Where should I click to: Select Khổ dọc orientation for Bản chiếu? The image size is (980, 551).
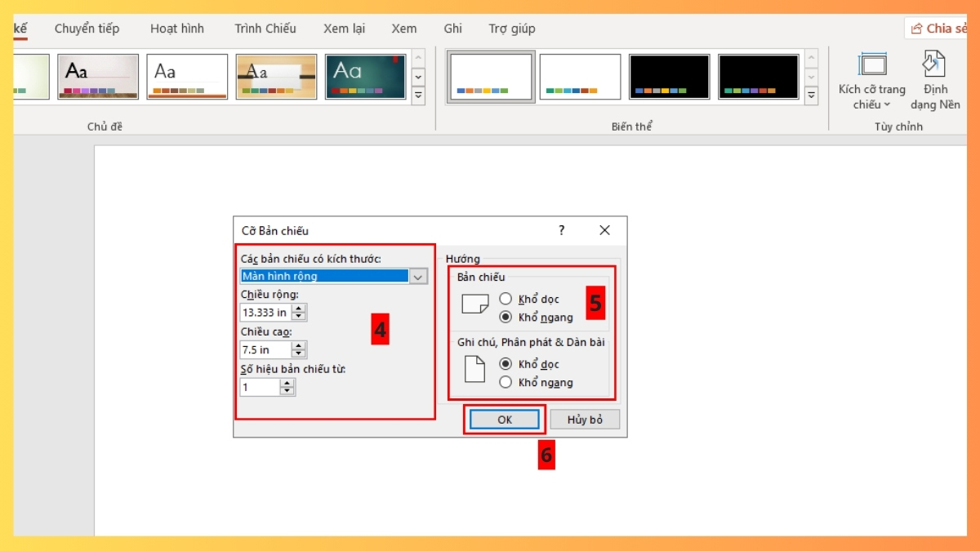point(506,299)
